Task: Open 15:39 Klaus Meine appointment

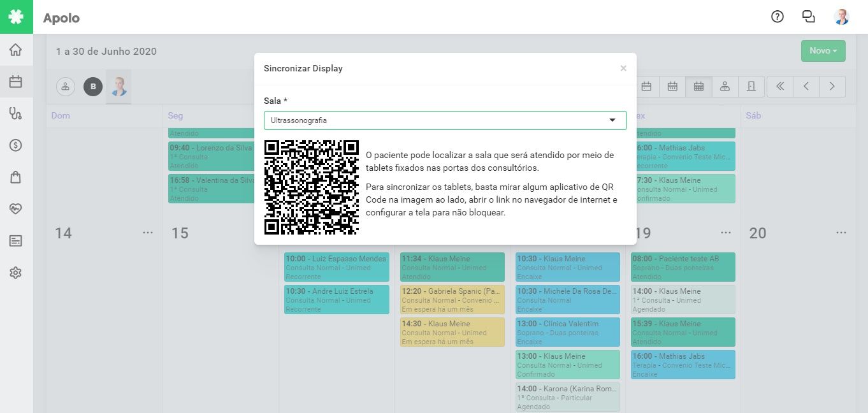Action: click(x=683, y=333)
